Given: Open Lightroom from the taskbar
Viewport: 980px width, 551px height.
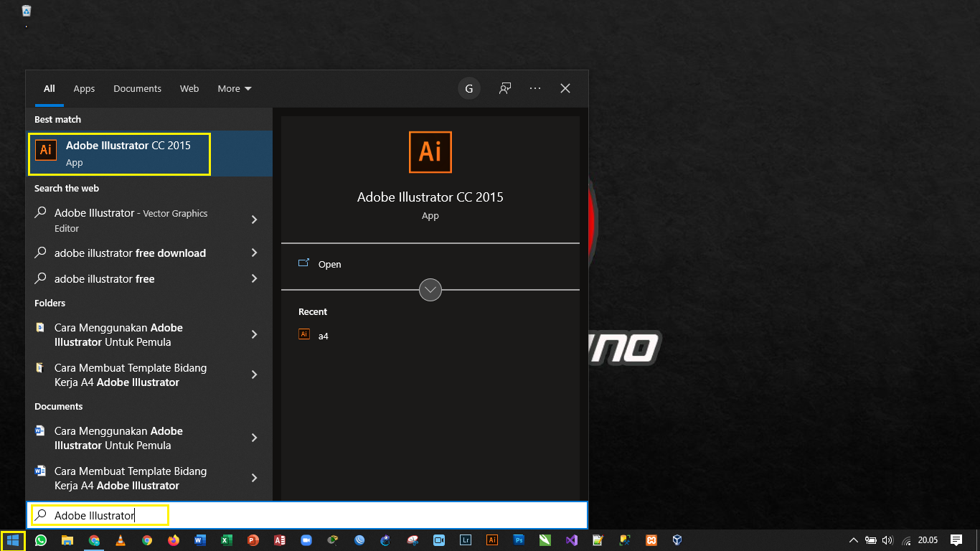Looking at the screenshot, I should coord(465,540).
